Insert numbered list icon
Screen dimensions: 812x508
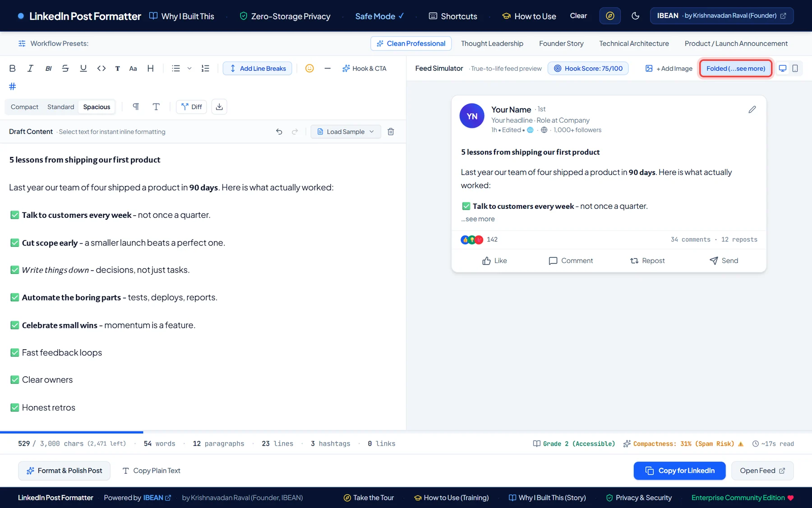205,68
